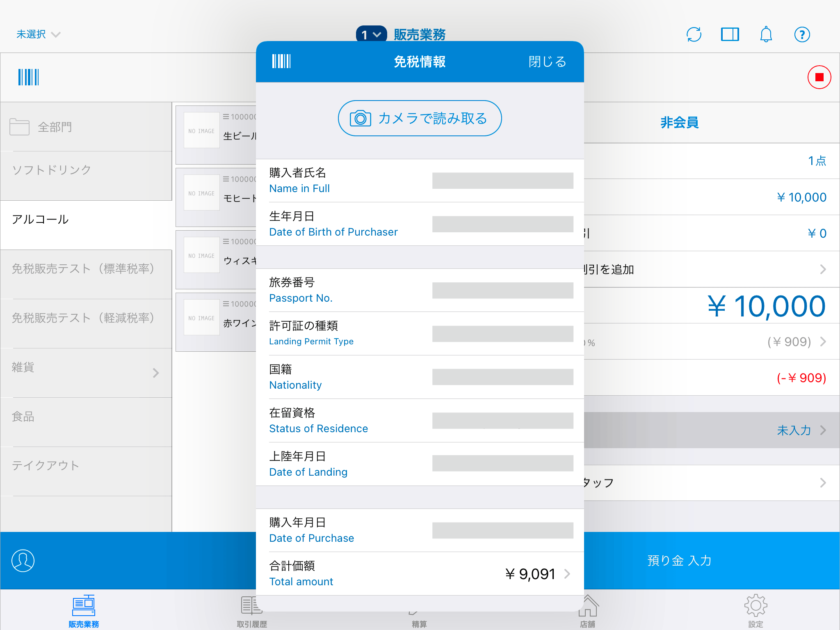The height and width of the screenshot is (630, 840).
Task: Open the 未入力 tax-free info row
Action: [712, 430]
